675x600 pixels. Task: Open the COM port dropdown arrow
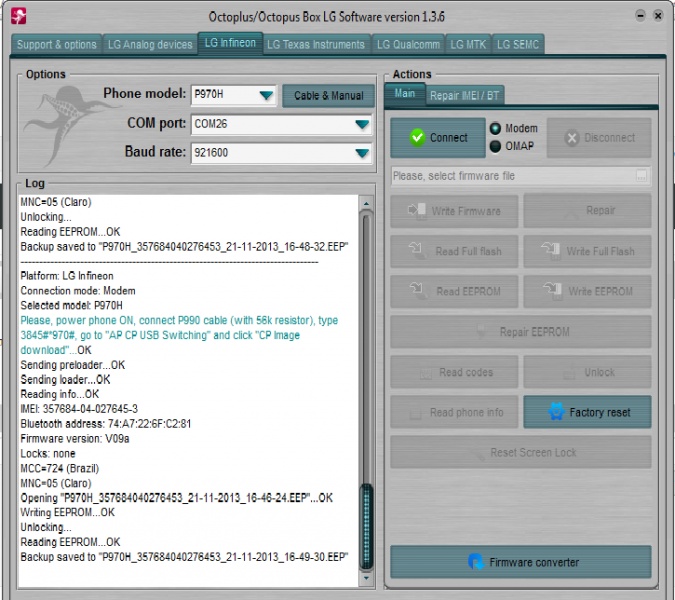coord(362,124)
